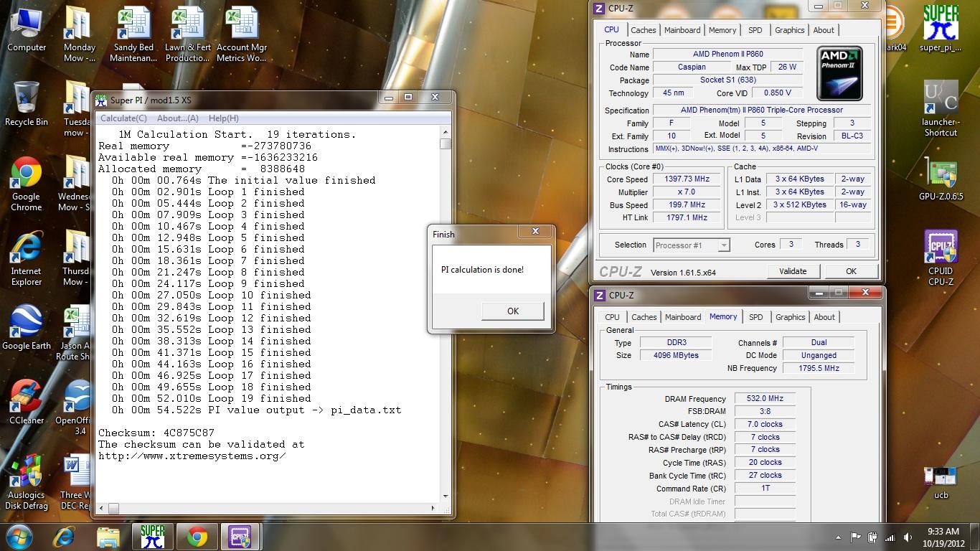The width and height of the screenshot is (980, 551).
Task: Switch to Memory tab in top CPU-Z
Action: coord(722,30)
